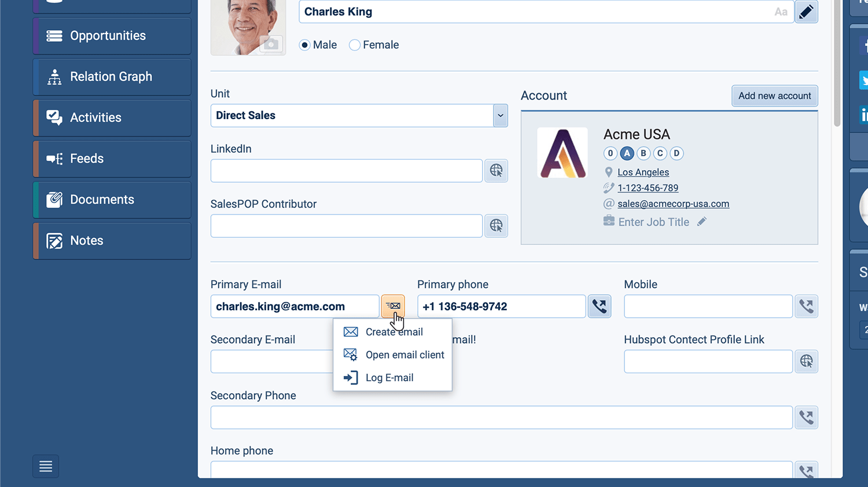The image size is (868, 487).
Task: Open the hamburger menu at bottom left
Action: (46, 466)
